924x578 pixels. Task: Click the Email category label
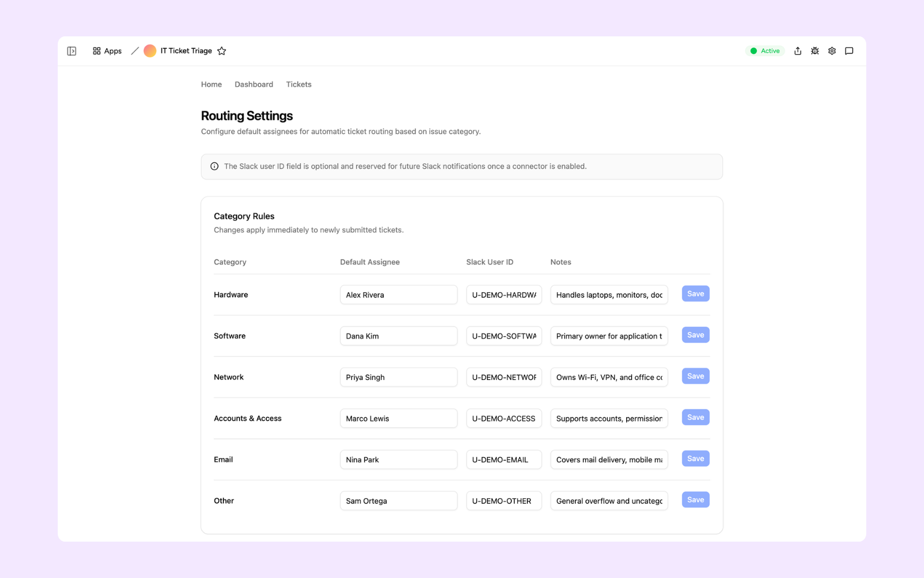coord(224,460)
